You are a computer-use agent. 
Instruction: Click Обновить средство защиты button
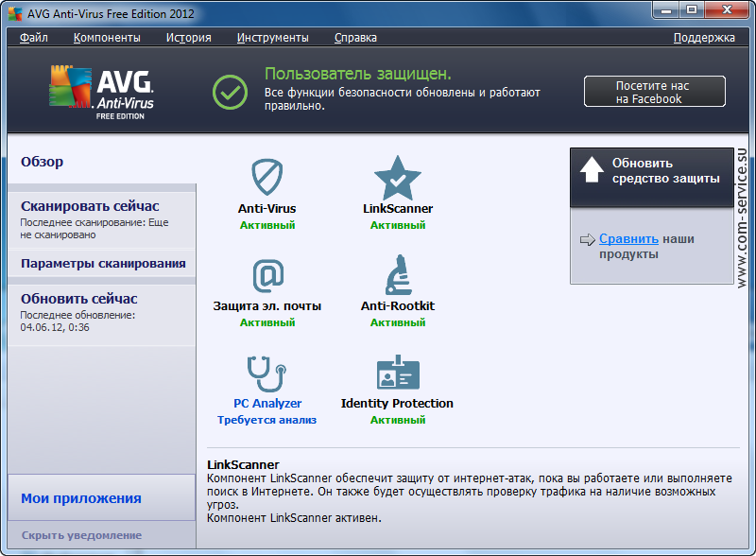652,178
